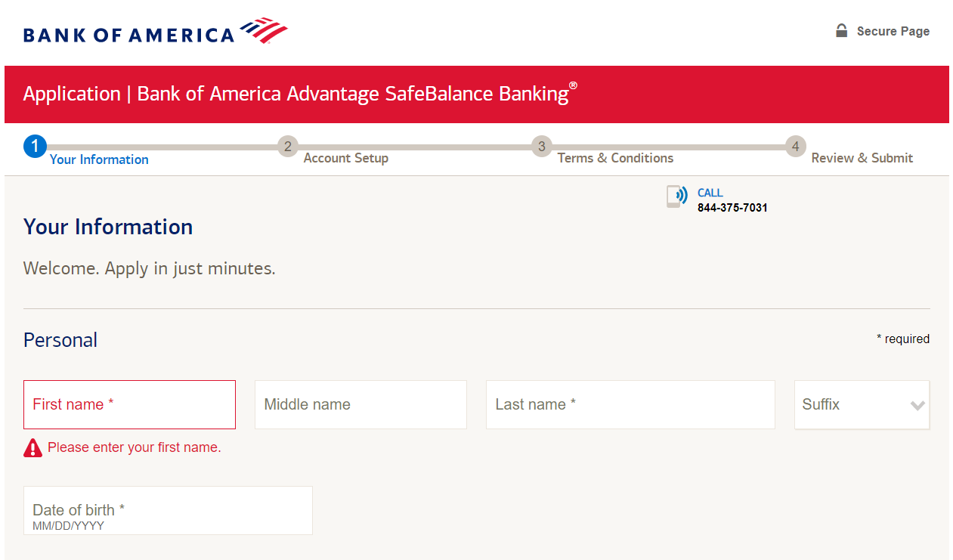
Task: Go to Review & Submit step label
Action: click(x=862, y=158)
